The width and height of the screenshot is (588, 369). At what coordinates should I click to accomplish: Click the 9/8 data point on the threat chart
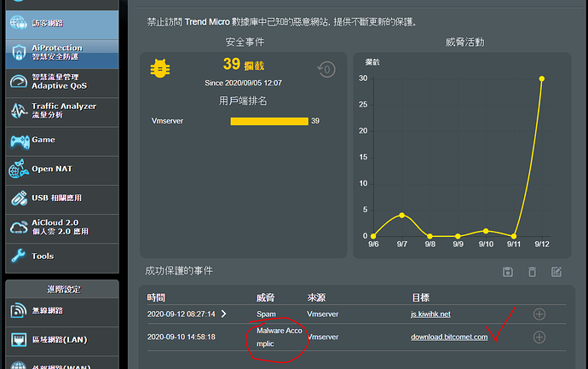click(429, 236)
